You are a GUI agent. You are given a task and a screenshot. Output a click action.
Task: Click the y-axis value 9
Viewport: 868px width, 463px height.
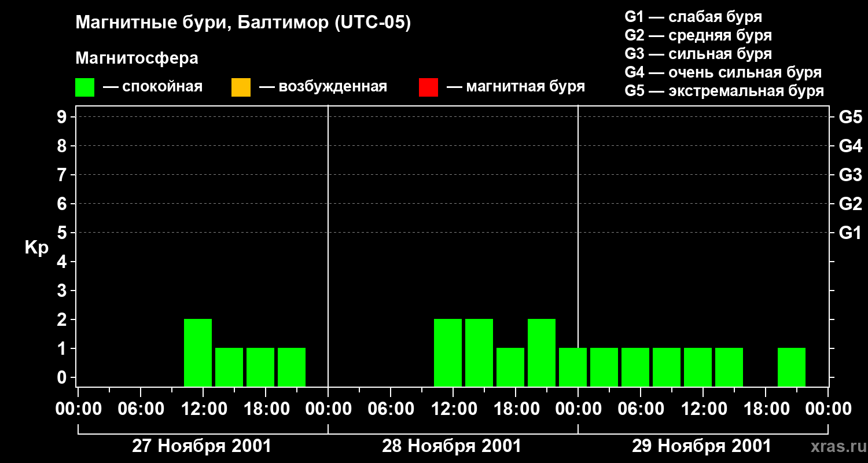click(62, 117)
